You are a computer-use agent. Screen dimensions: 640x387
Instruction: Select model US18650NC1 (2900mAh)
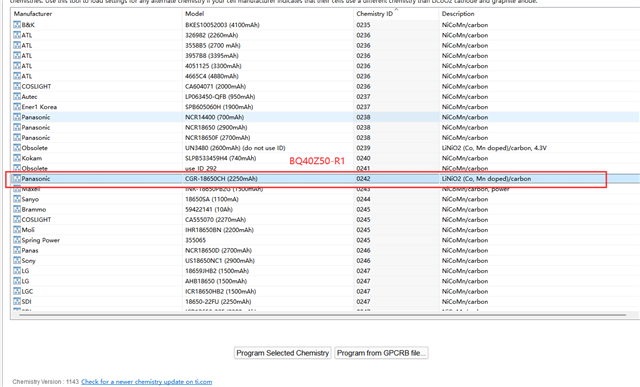pyautogui.click(x=220, y=260)
